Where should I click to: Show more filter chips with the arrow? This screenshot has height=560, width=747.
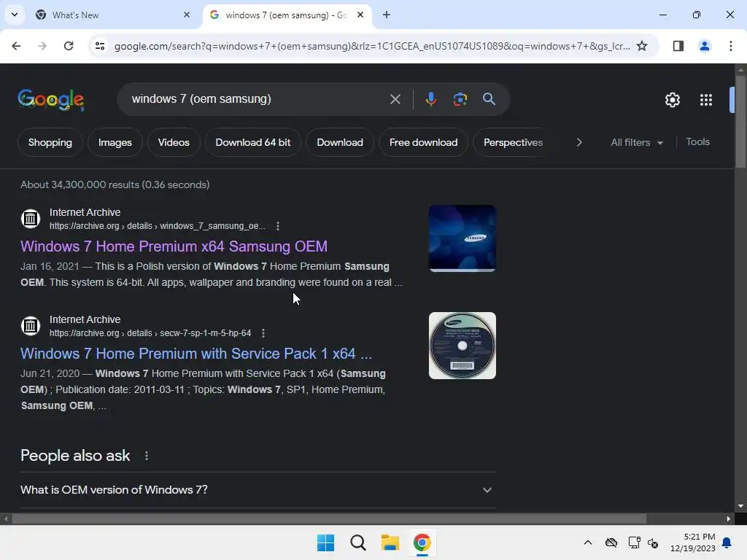(x=578, y=142)
